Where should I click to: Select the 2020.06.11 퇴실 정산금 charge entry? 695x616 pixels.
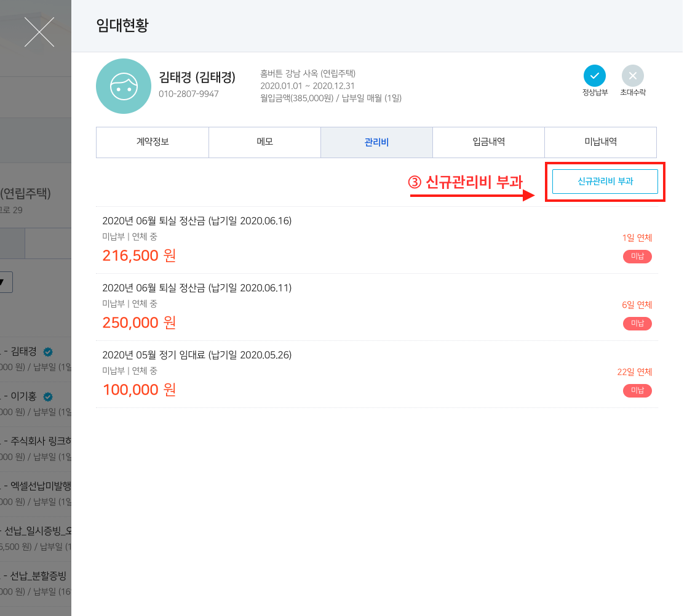(197, 288)
